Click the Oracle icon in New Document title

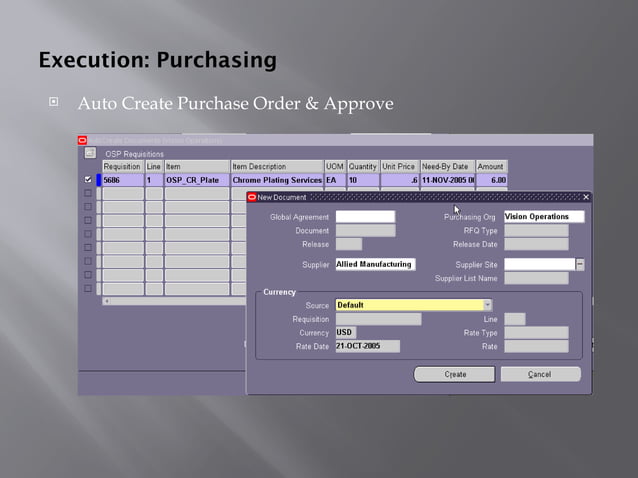tap(252, 197)
